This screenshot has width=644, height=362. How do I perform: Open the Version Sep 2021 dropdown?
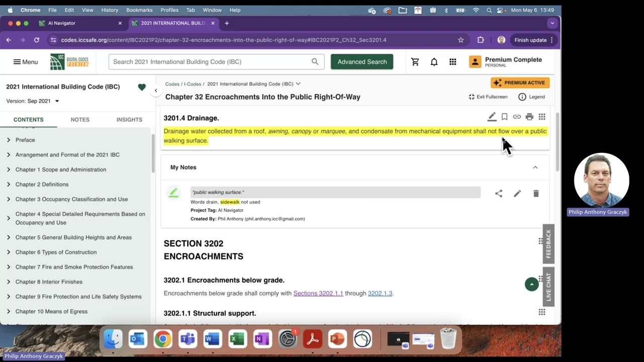click(x=33, y=101)
